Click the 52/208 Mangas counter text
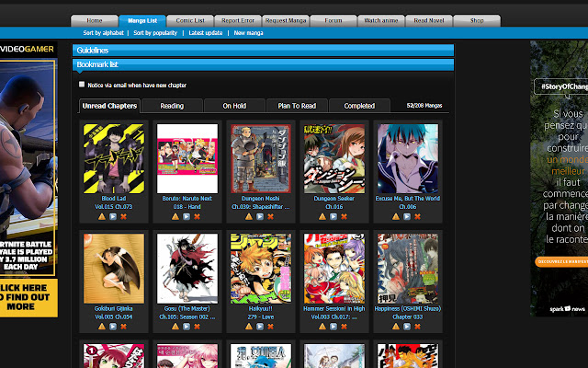 point(424,106)
